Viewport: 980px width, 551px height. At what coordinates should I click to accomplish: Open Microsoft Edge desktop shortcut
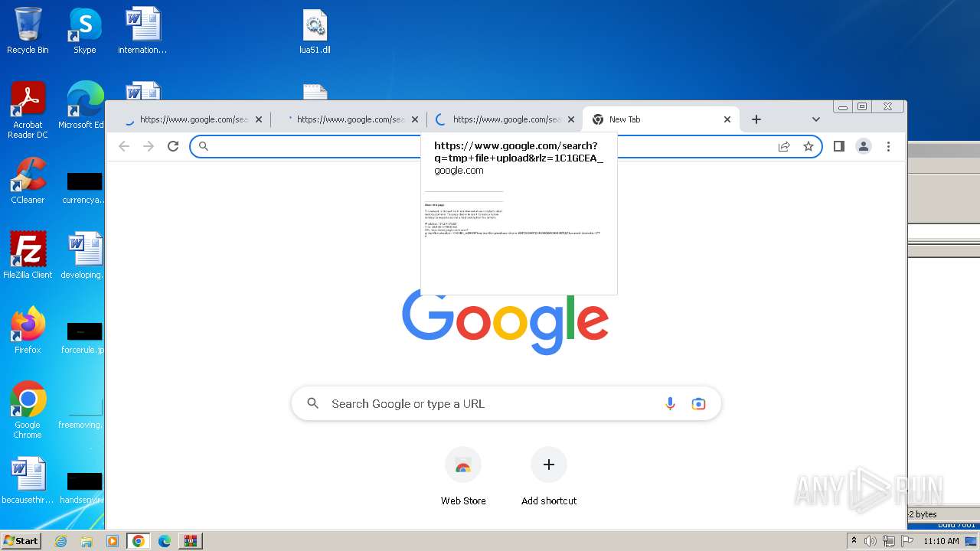(x=83, y=106)
